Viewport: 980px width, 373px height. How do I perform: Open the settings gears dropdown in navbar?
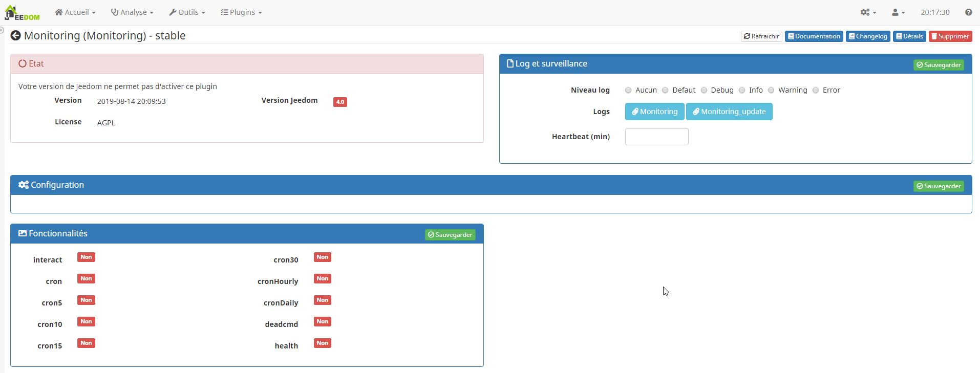pos(868,12)
